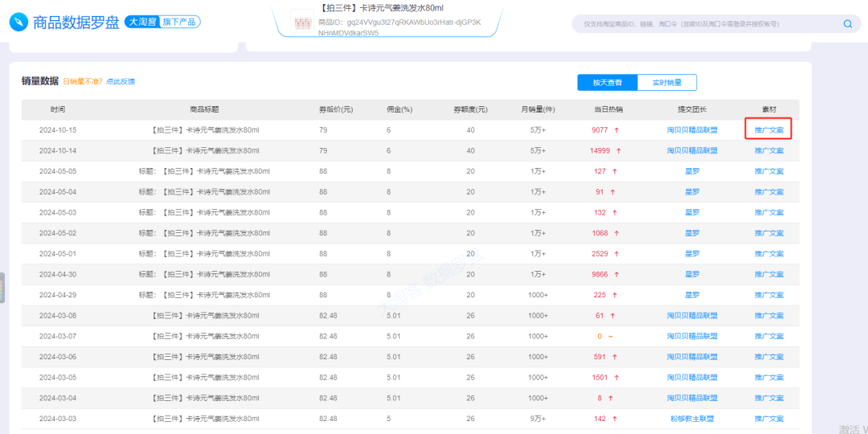Open 推广文案 for the 2024-04-30 row
The height and width of the screenshot is (434, 868).
769,274
